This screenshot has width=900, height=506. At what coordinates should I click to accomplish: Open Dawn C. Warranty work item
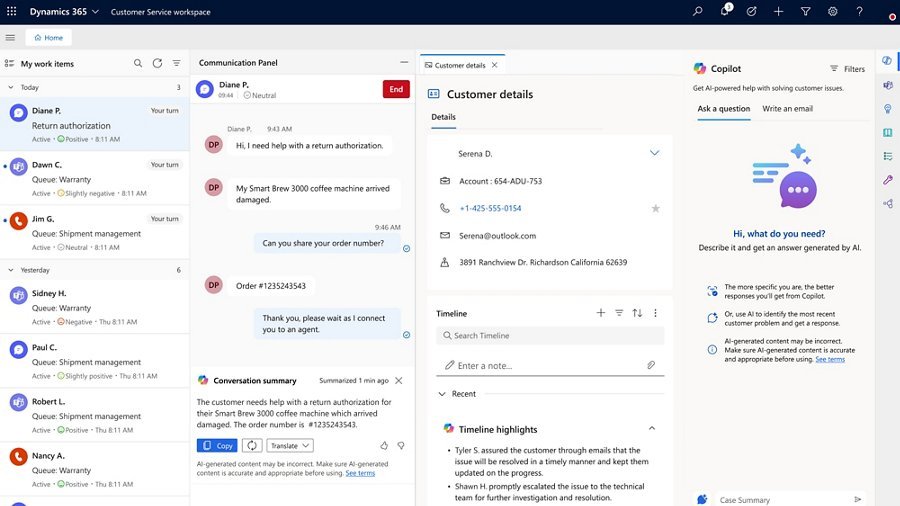[x=95, y=178]
